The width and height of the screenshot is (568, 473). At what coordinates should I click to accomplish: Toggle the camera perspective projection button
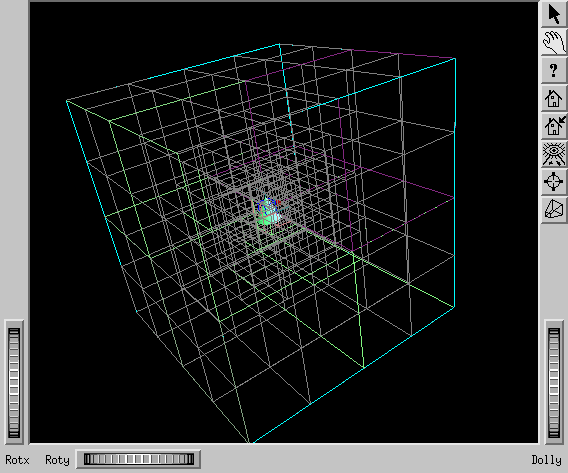(554, 209)
